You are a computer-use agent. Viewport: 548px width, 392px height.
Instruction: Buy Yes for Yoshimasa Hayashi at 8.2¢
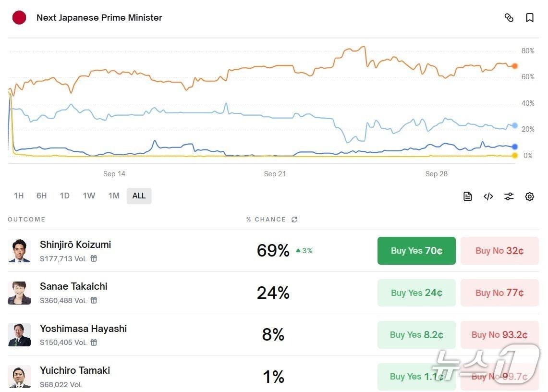click(x=416, y=335)
